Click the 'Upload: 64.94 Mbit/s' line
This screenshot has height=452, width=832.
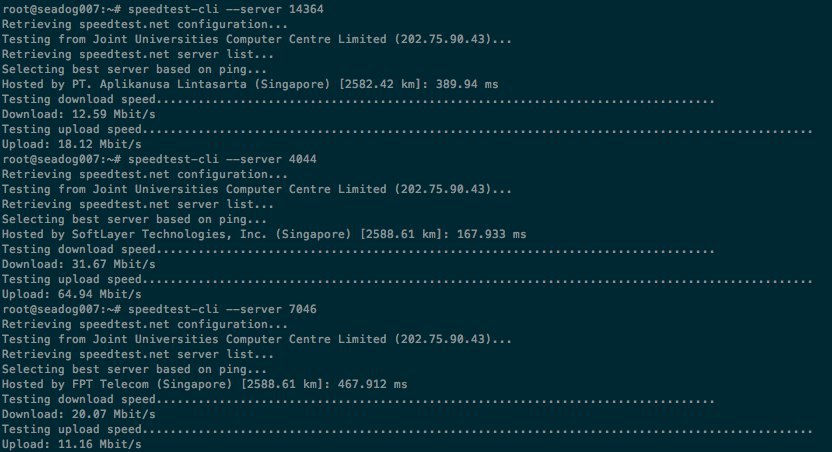(x=72, y=294)
